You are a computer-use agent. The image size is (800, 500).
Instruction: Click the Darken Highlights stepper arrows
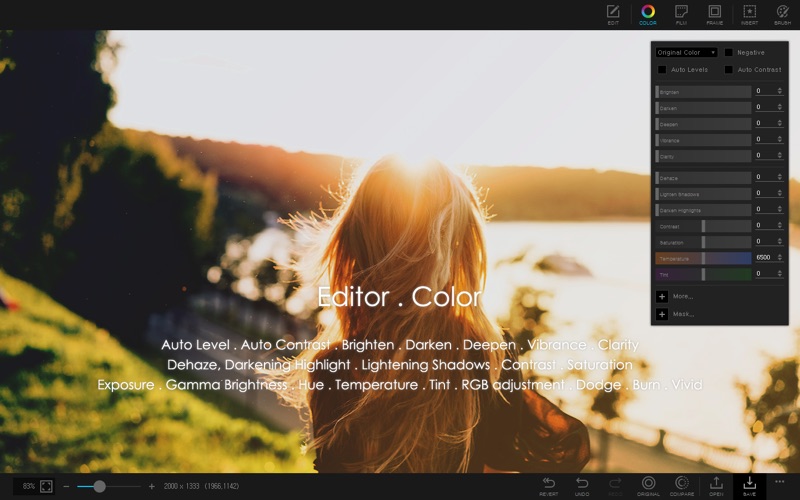click(x=780, y=209)
